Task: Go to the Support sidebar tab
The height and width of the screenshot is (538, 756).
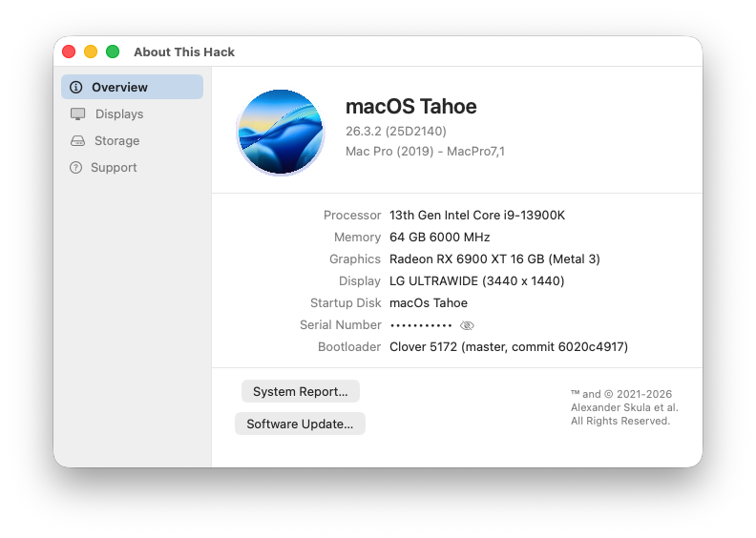Action: 132,168
